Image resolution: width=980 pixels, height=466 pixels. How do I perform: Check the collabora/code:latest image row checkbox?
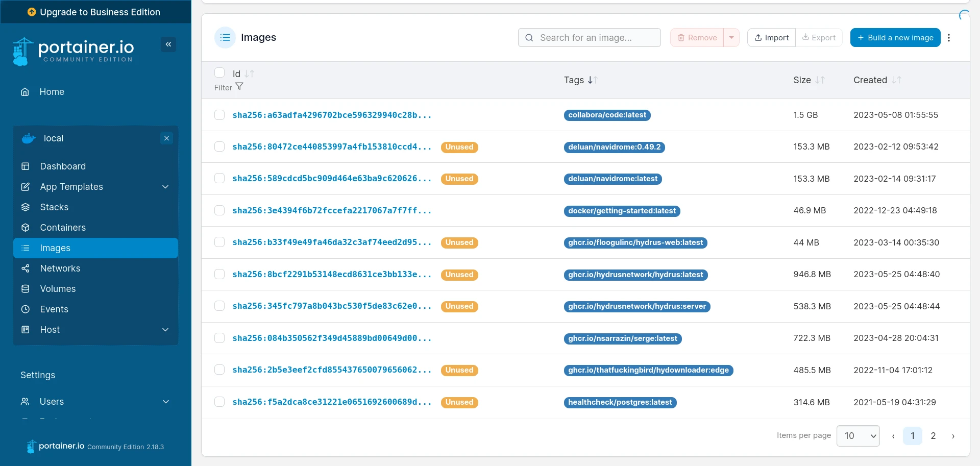coord(219,115)
